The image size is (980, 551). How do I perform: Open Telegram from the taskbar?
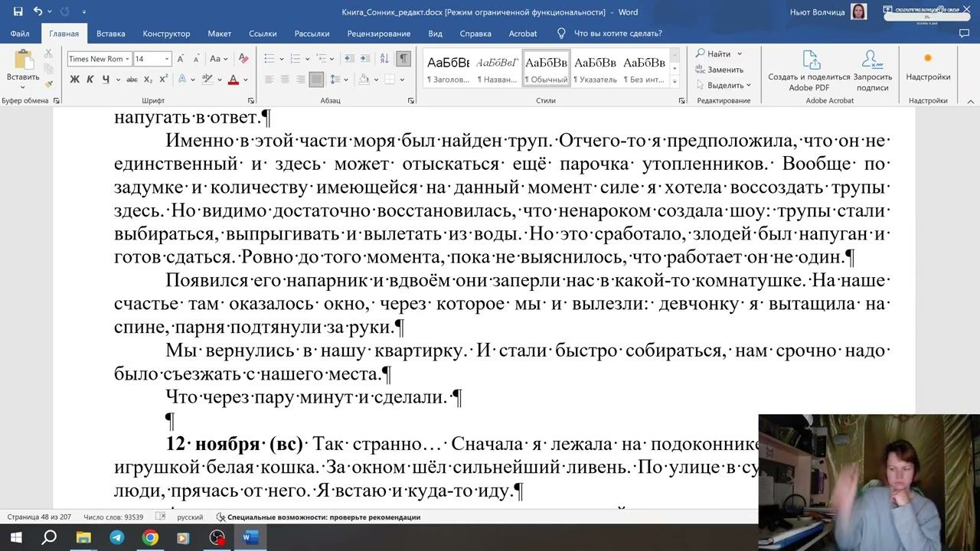point(116,537)
